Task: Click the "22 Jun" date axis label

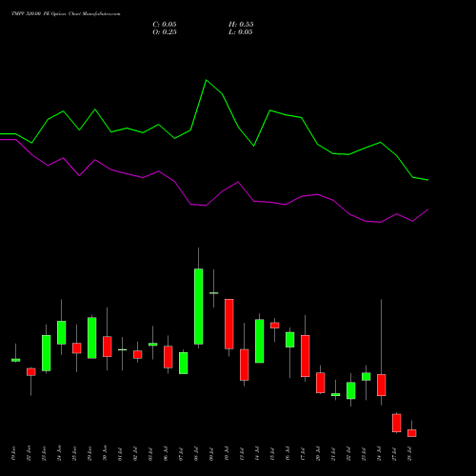Action: click(29, 453)
